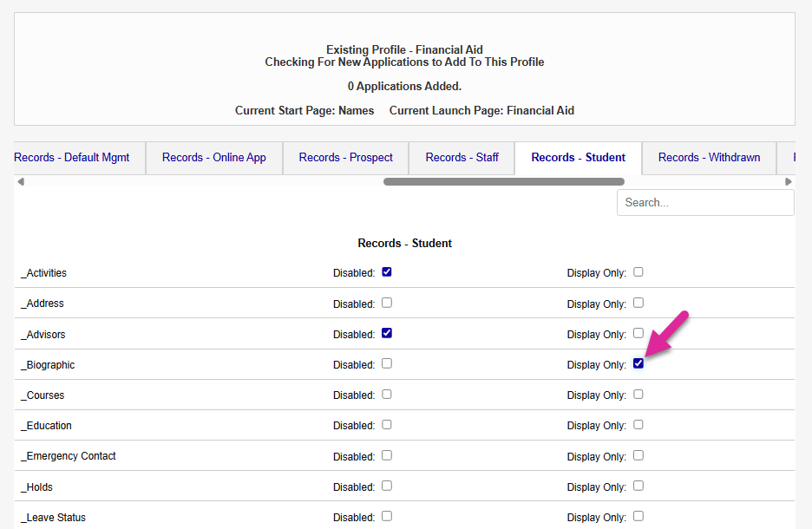Mark _Holds as Disabled
This screenshot has height=529, width=812.
click(x=387, y=486)
